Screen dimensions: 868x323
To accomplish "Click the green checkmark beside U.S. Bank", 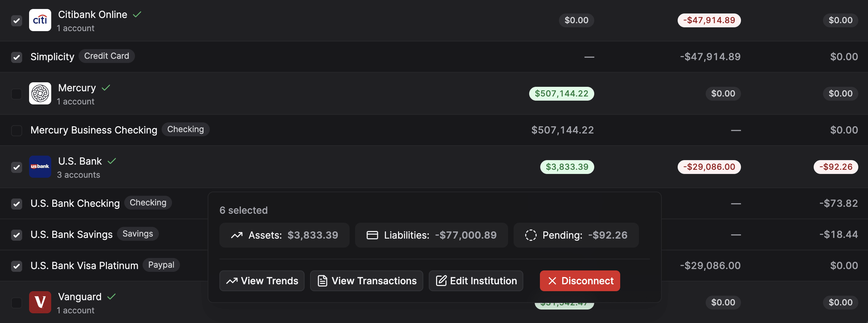I will [x=112, y=161].
